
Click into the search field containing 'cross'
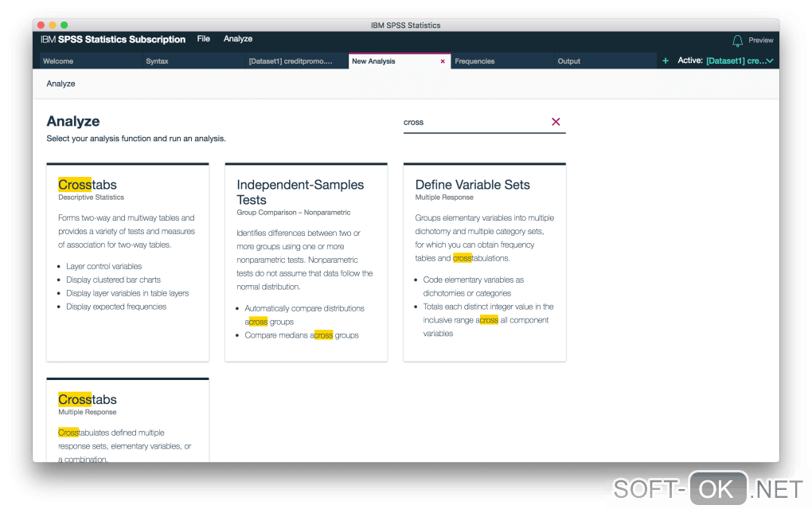[x=474, y=122]
